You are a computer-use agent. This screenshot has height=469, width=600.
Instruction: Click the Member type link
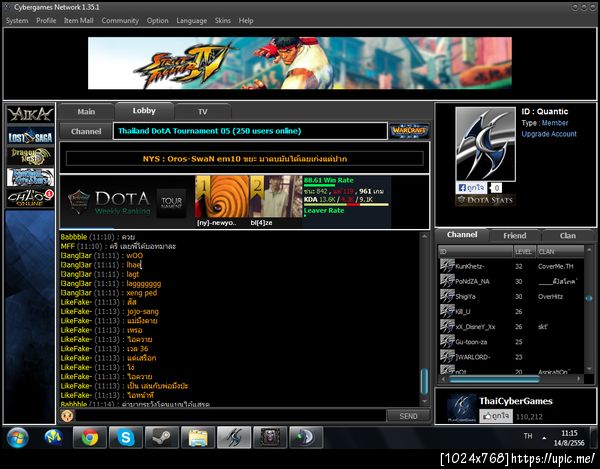[x=555, y=123]
